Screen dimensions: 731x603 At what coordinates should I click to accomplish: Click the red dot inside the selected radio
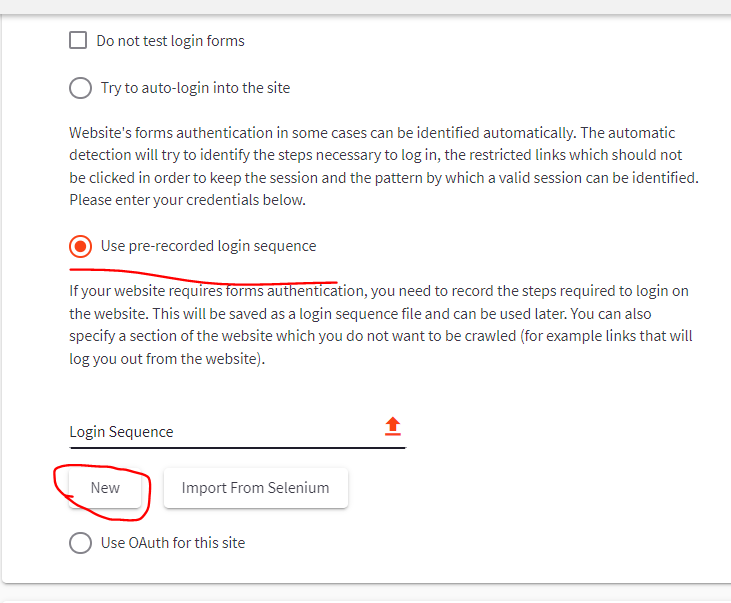coord(80,246)
